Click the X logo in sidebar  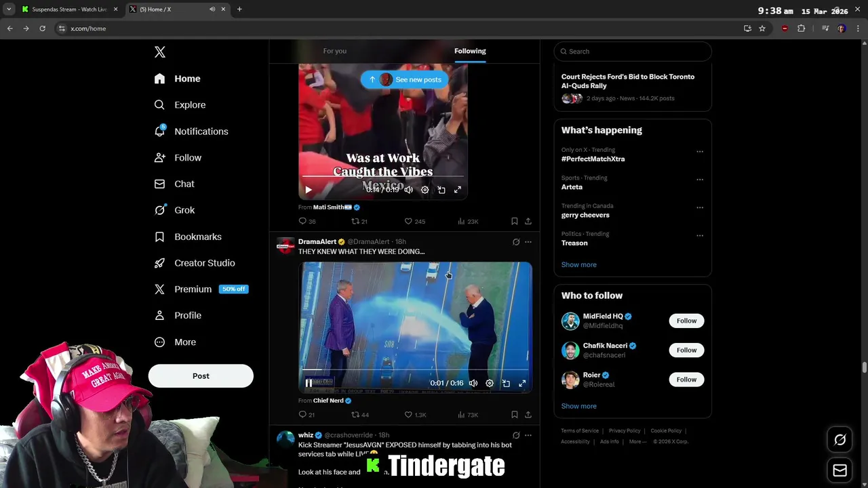click(159, 52)
